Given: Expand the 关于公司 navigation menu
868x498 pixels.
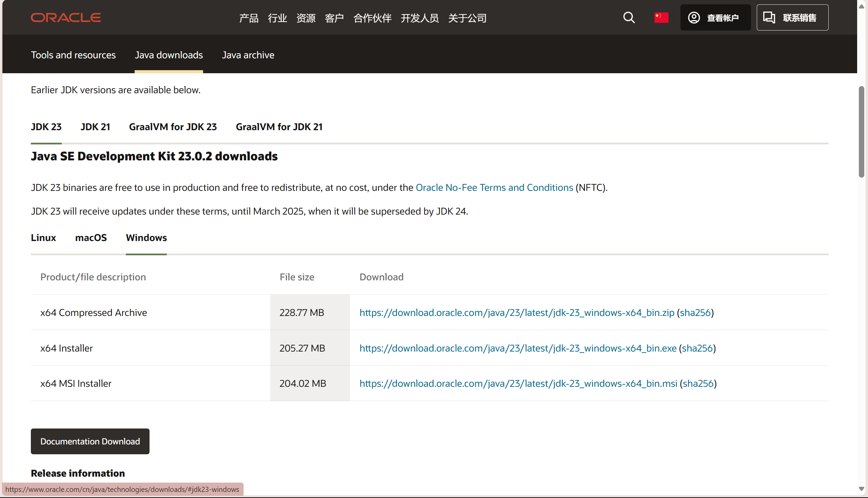Looking at the screenshot, I should pos(467,18).
